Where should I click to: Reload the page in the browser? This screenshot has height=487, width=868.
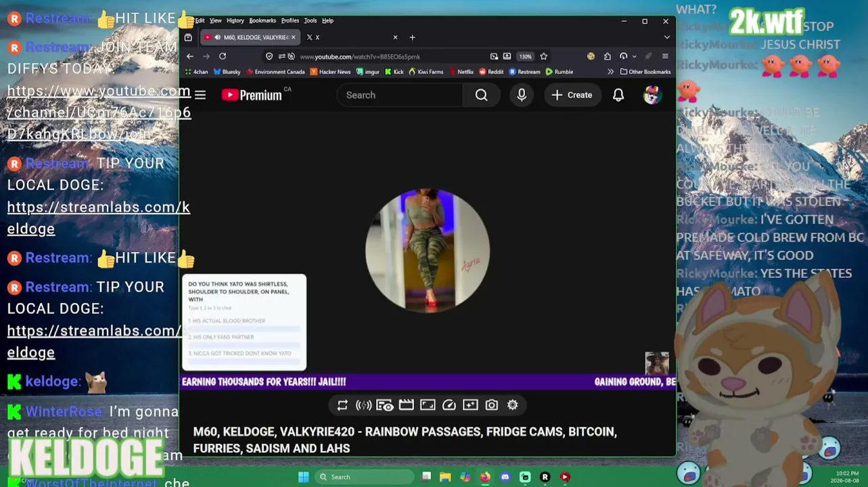(x=223, y=57)
